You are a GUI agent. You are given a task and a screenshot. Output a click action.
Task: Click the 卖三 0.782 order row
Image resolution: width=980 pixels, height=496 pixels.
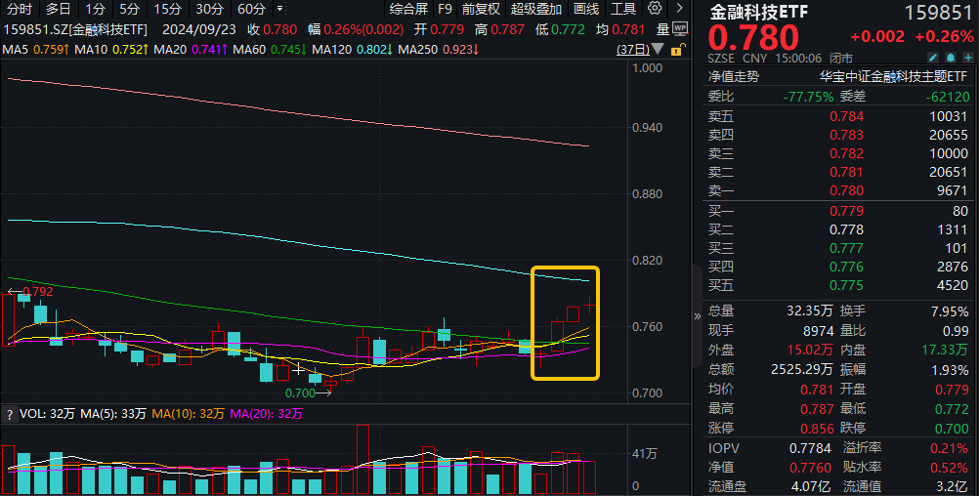pos(838,153)
